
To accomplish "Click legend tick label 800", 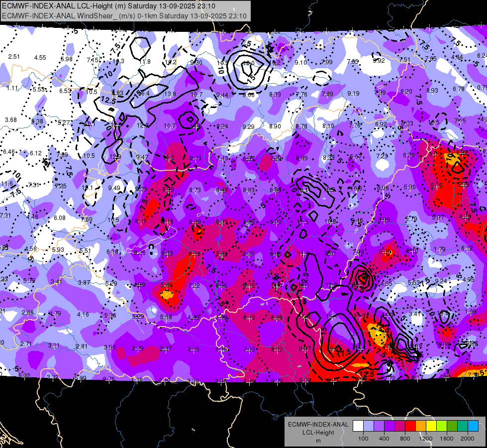I will tap(405, 439).
